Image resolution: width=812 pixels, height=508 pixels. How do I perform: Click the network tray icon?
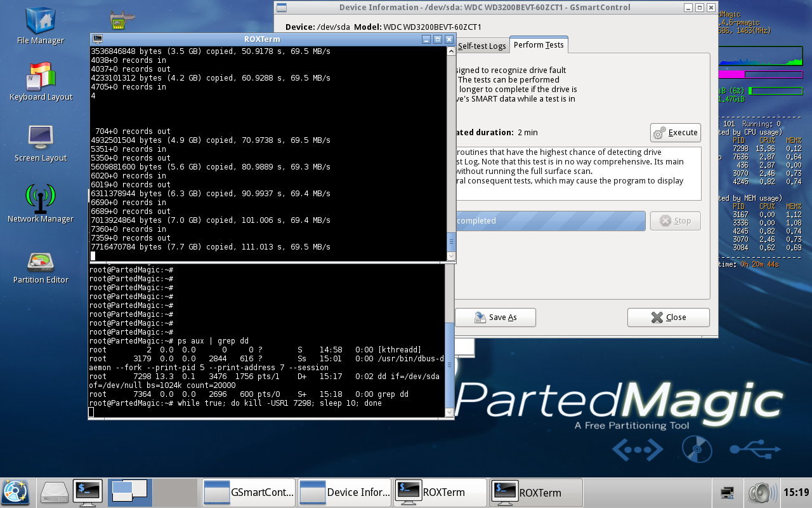(x=728, y=492)
